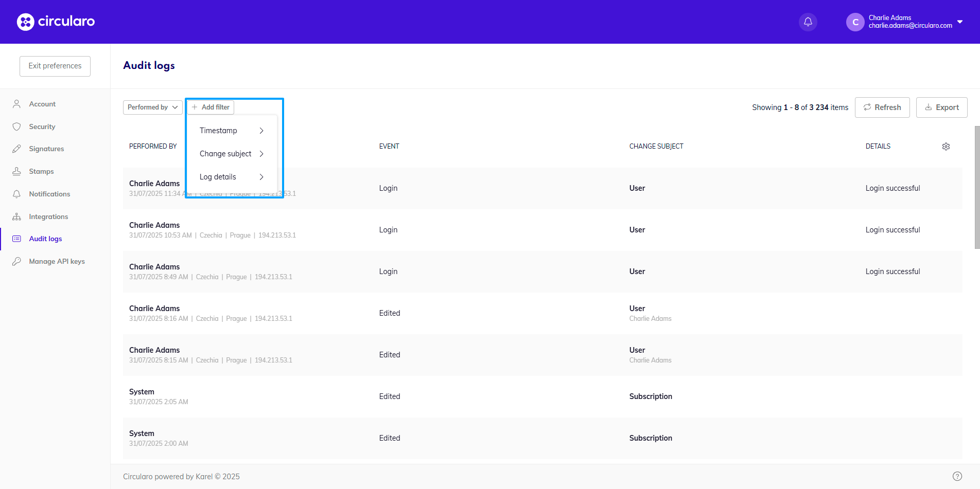
Task: Open Security preferences with shield icon
Action: pos(42,126)
